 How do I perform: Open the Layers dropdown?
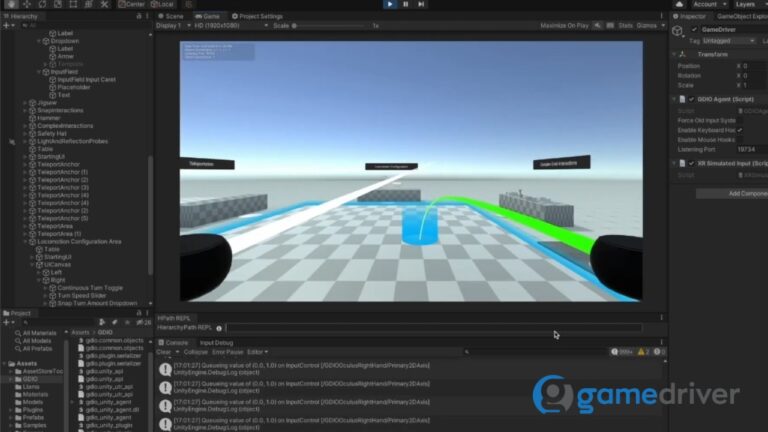pos(749,4)
